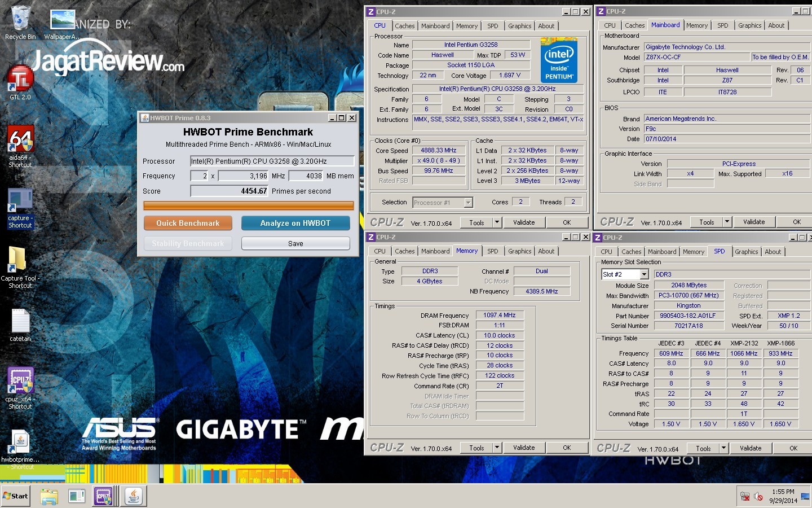This screenshot has height=508, width=812.
Task: Expand Tools dropdown arrow in SPD window
Action: pos(723,448)
